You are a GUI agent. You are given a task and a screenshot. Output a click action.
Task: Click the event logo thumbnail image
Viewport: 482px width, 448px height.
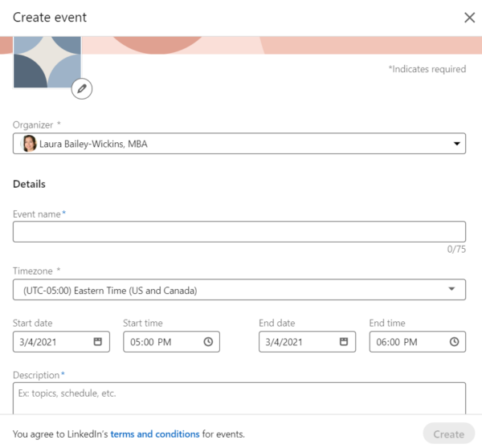(47, 62)
